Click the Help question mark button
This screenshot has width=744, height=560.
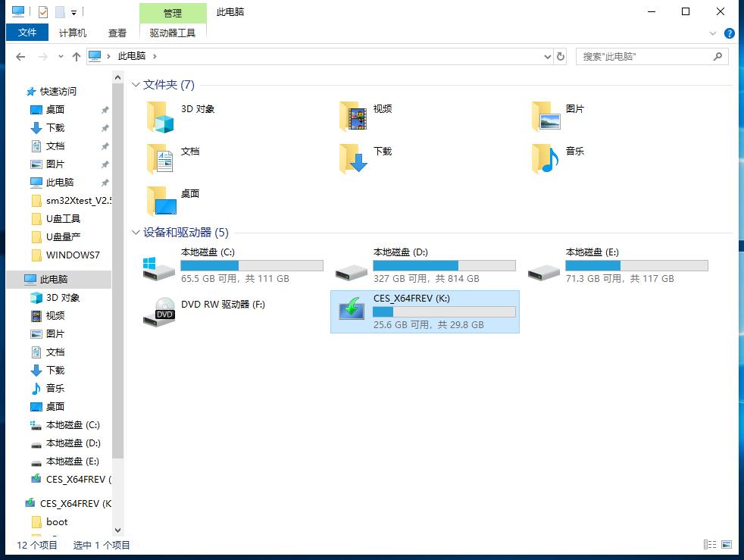(728, 33)
